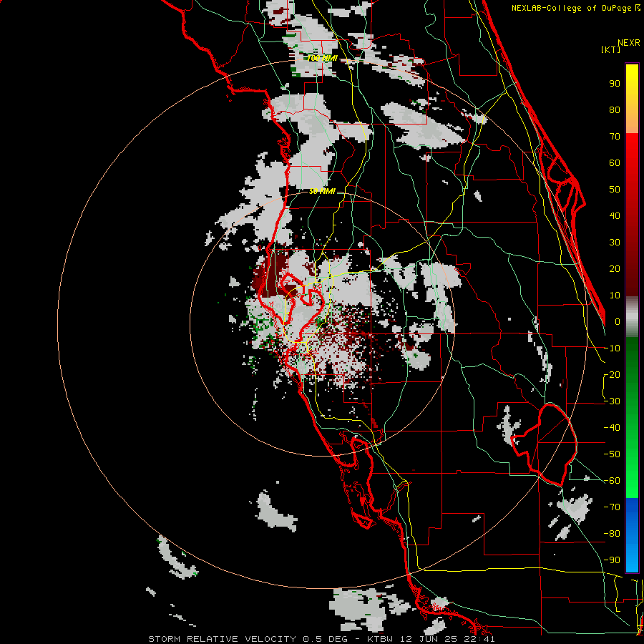The height and width of the screenshot is (644, 644).
Task: Click the -90 value on the velocity scale
Action: click(612, 560)
